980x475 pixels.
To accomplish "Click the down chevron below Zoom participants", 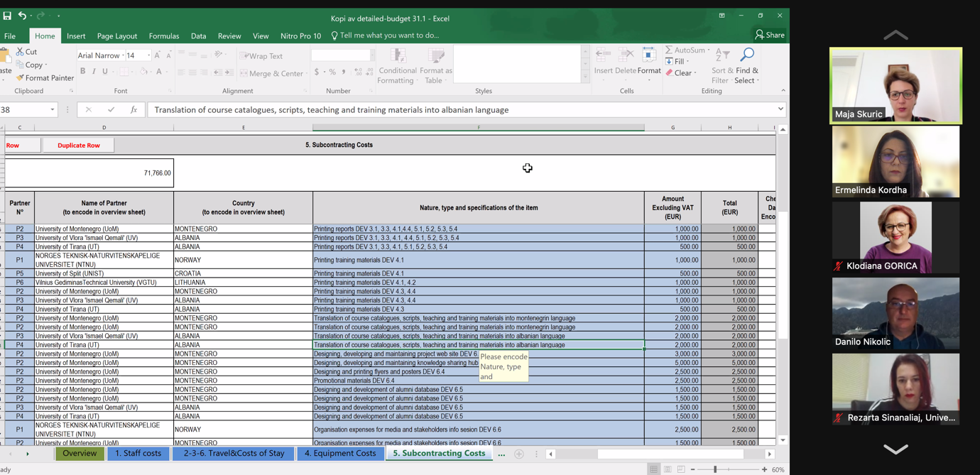I will [x=895, y=449].
